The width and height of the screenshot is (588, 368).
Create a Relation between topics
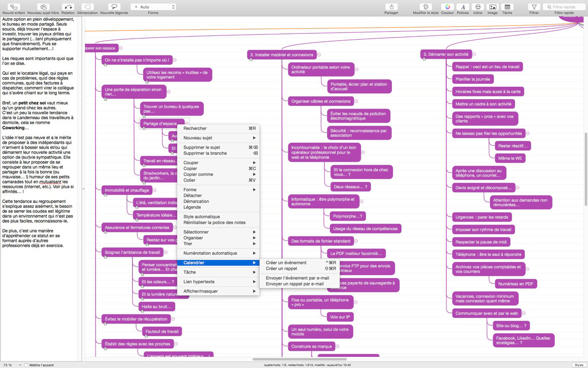point(68,7)
